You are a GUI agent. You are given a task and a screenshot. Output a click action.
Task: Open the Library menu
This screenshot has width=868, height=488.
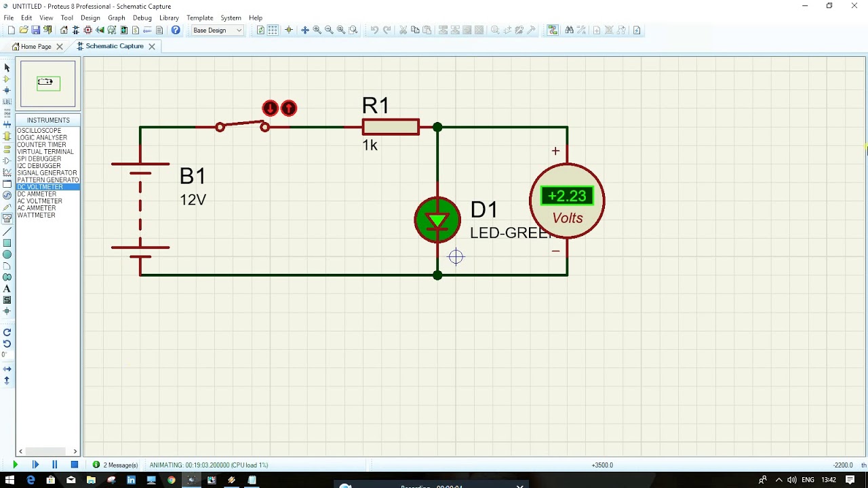[169, 18]
